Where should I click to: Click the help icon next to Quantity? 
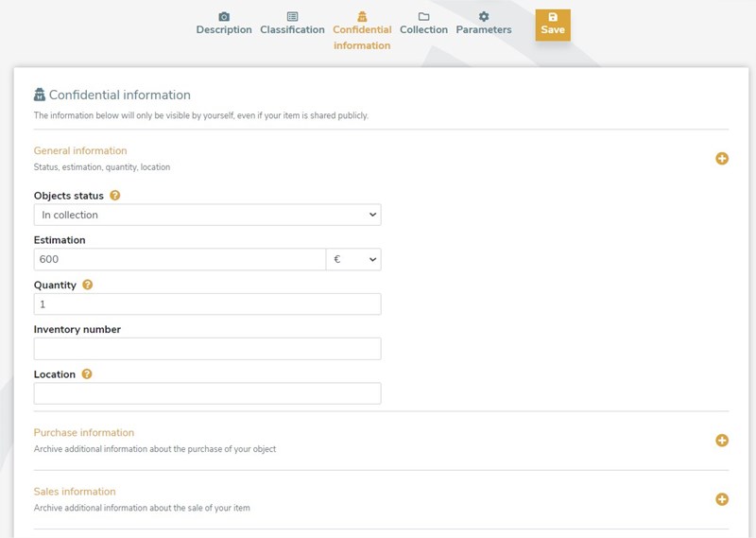click(x=87, y=285)
